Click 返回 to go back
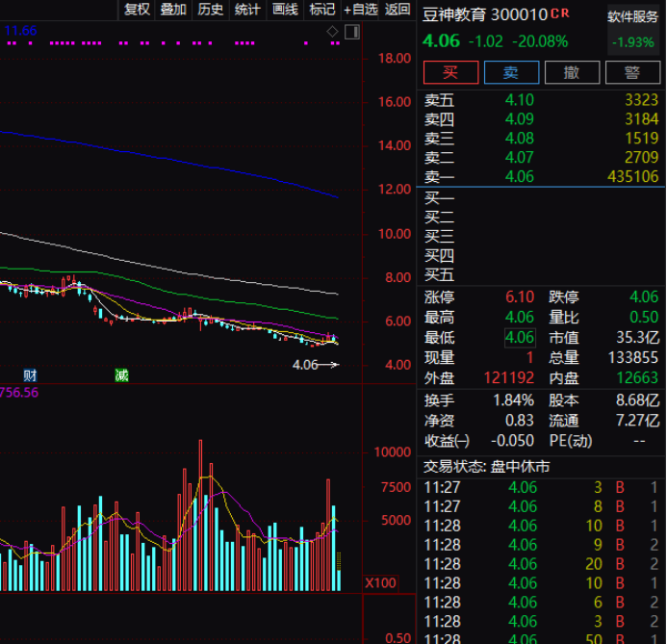 (398, 10)
